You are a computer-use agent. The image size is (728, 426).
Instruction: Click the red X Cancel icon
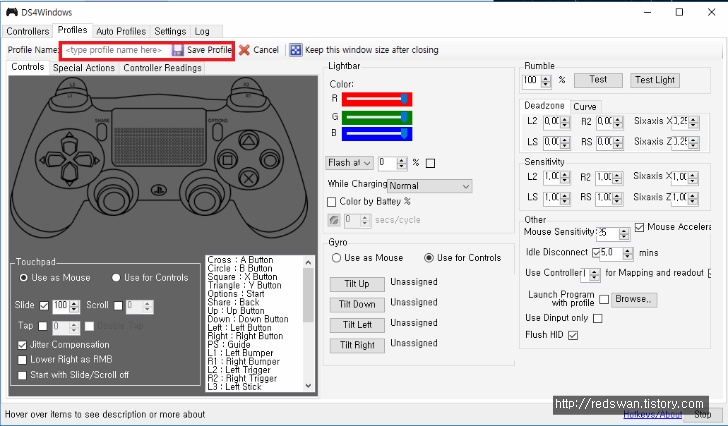(x=244, y=50)
